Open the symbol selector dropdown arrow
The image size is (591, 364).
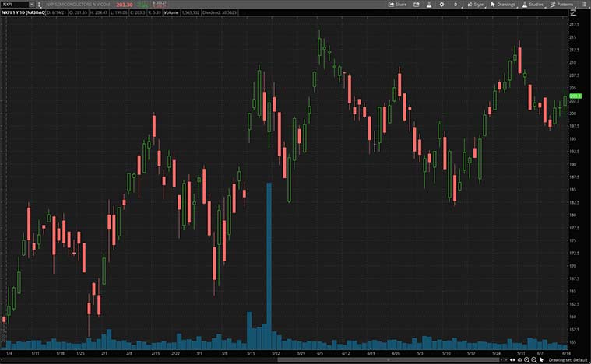31,4
